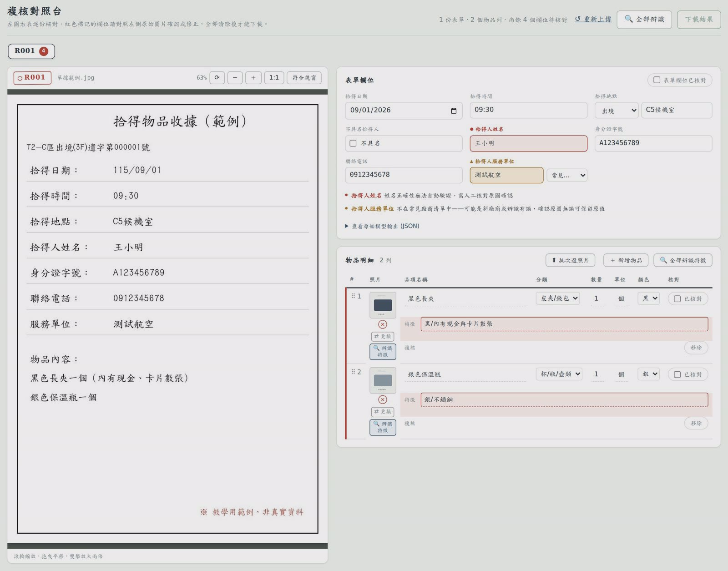Open the 出境 location dropdown
The width and height of the screenshot is (728, 571).
[617, 111]
